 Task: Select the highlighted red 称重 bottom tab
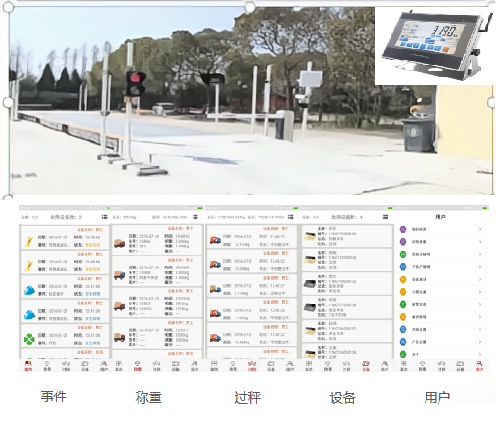point(138,366)
